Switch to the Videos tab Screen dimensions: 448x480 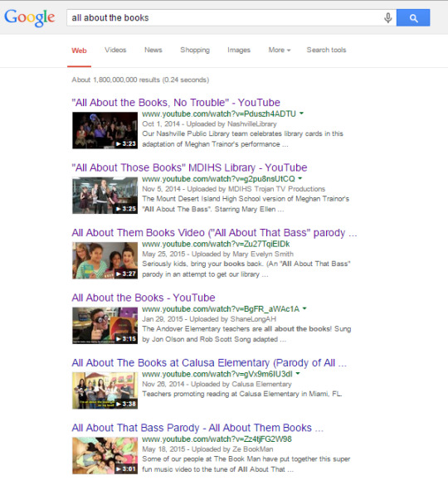[x=115, y=50]
